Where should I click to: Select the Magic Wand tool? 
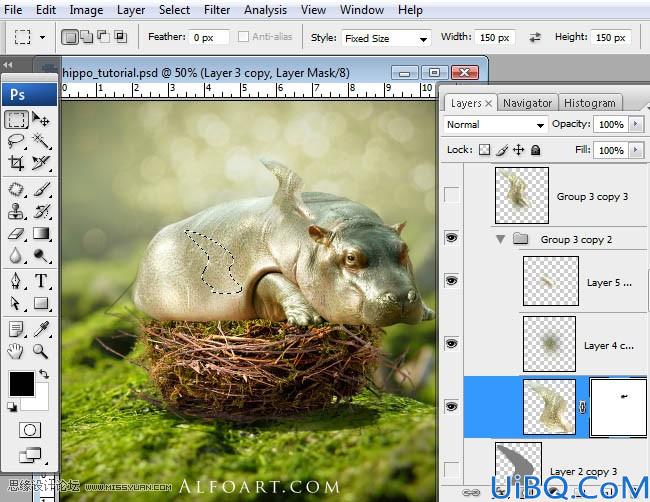(x=41, y=141)
